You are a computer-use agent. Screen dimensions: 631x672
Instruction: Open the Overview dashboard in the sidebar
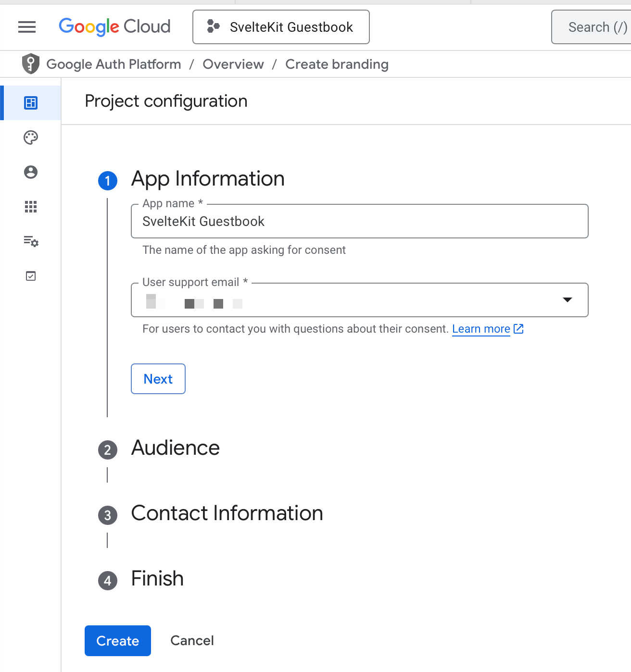click(30, 102)
